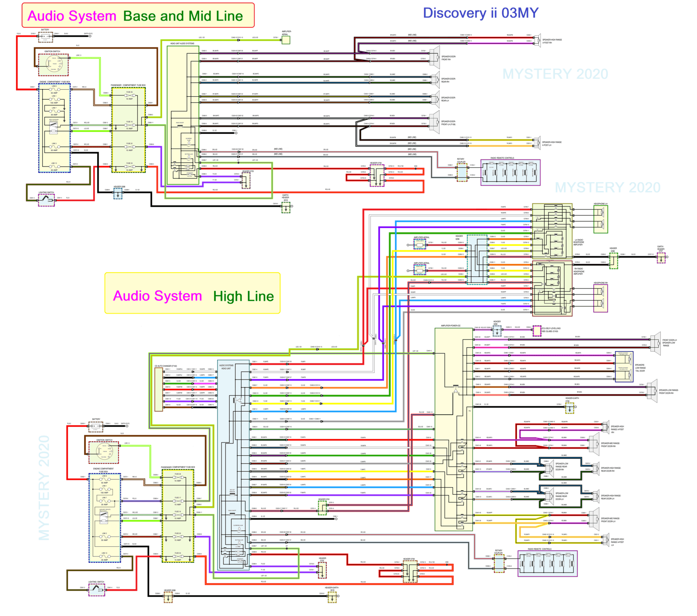Click the Speaker-Mid Range Front Door-LH symbol
This screenshot has width=697, height=616.
pyautogui.click(x=595, y=518)
